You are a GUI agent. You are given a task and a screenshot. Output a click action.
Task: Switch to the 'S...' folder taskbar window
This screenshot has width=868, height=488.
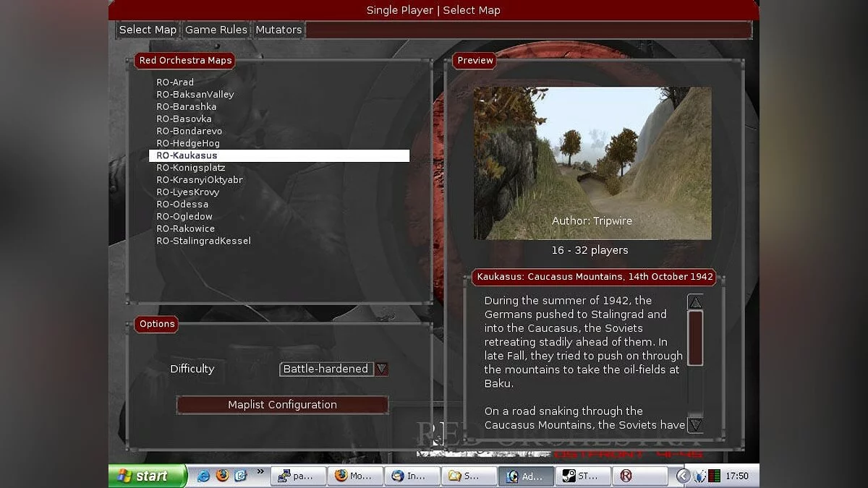pyautogui.click(x=469, y=476)
